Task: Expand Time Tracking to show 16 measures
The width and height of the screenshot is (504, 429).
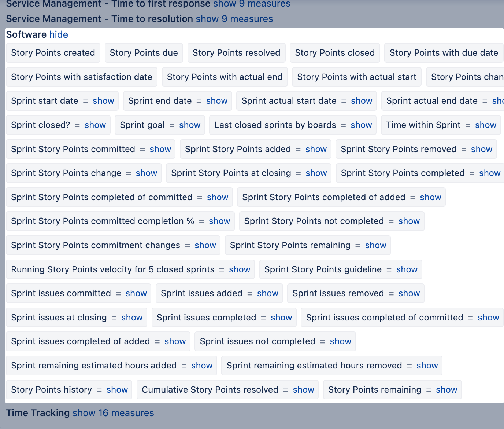Action: (x=113, y=413)
